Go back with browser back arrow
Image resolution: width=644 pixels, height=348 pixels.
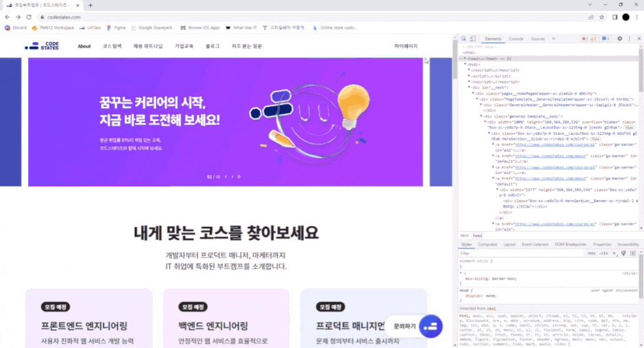point(7,17)
